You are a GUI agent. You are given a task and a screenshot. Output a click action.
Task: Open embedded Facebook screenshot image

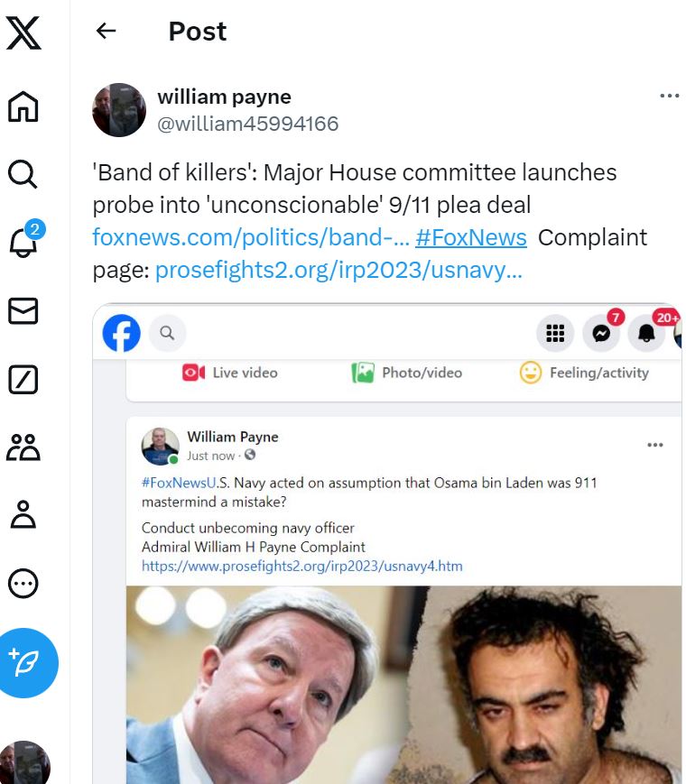click(387, 543)
